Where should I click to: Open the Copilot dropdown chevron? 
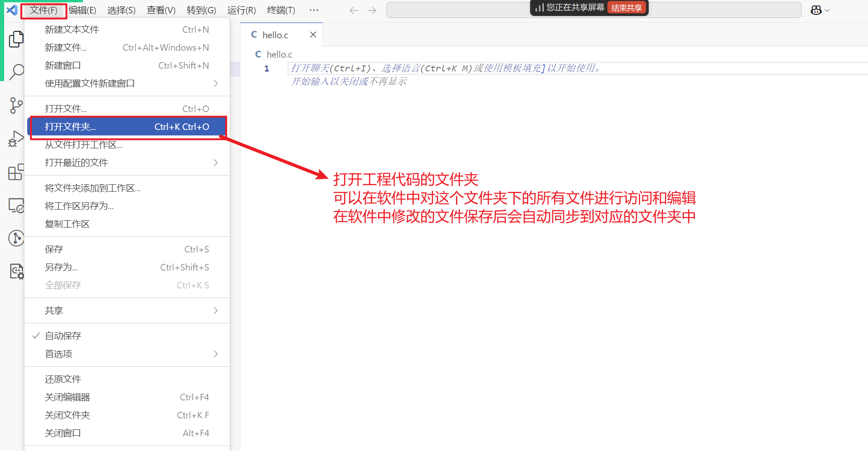pos(827,10)
